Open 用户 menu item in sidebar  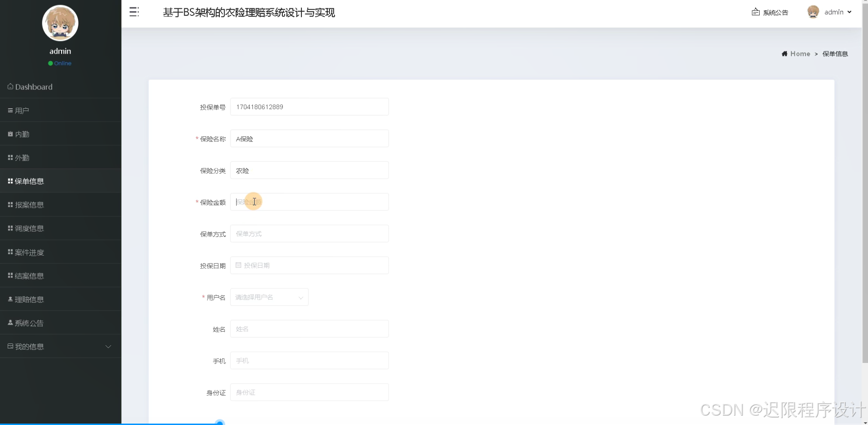click(61, 111)
